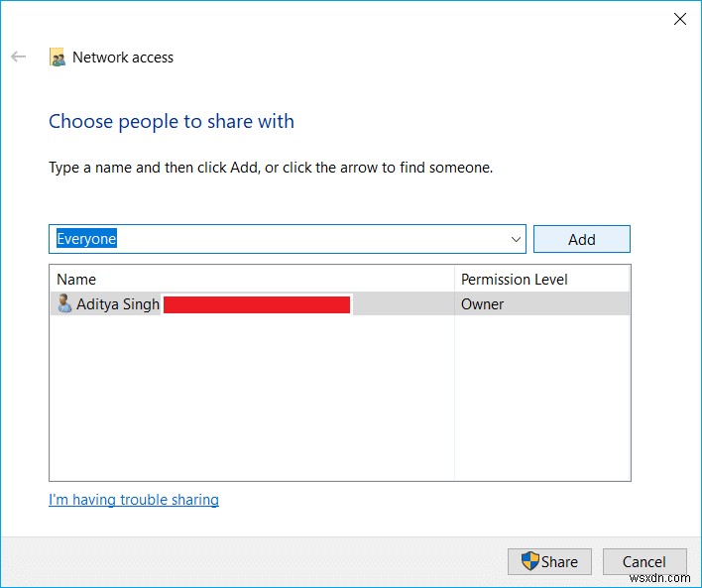
Task: Click the Share button
Action: [549, 561]
